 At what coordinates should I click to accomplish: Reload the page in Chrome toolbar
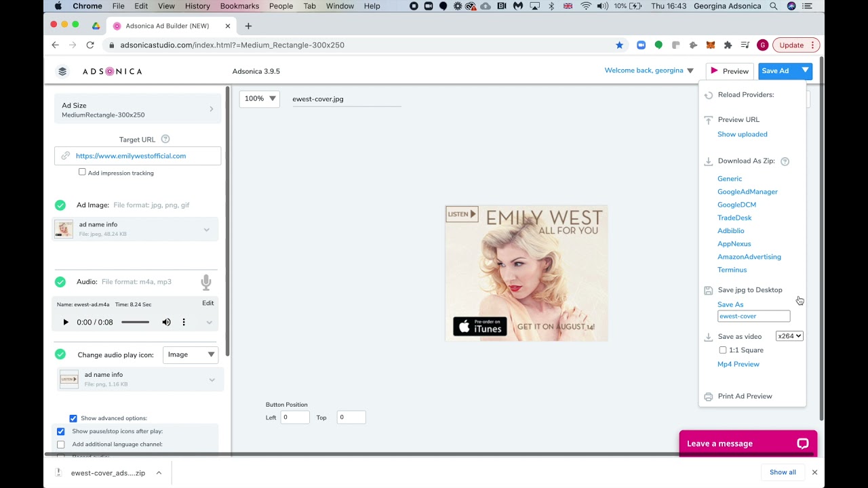pos(90,45)
